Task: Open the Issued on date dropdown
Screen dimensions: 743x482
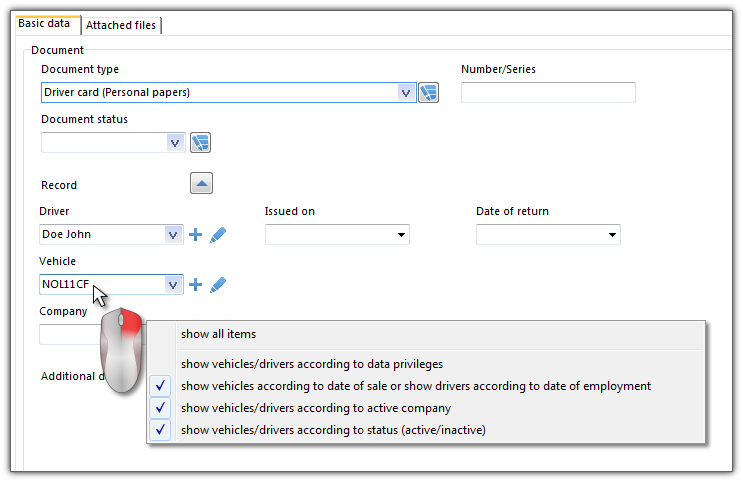Action: [x=401, y=235]
